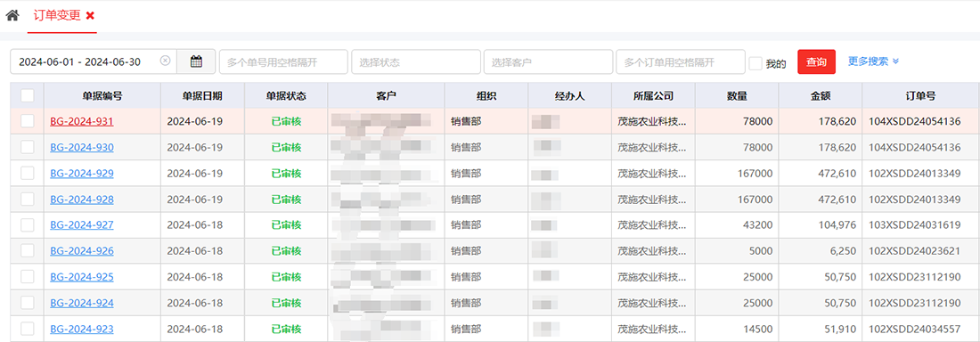Open document link BG-2024-931

pos(82,121)
